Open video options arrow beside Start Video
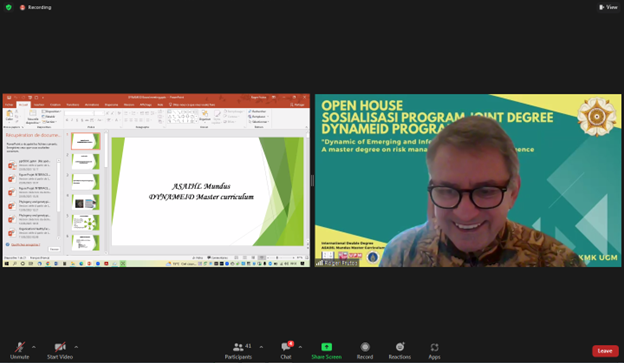 pyautogui.click(x=76, y=347)
